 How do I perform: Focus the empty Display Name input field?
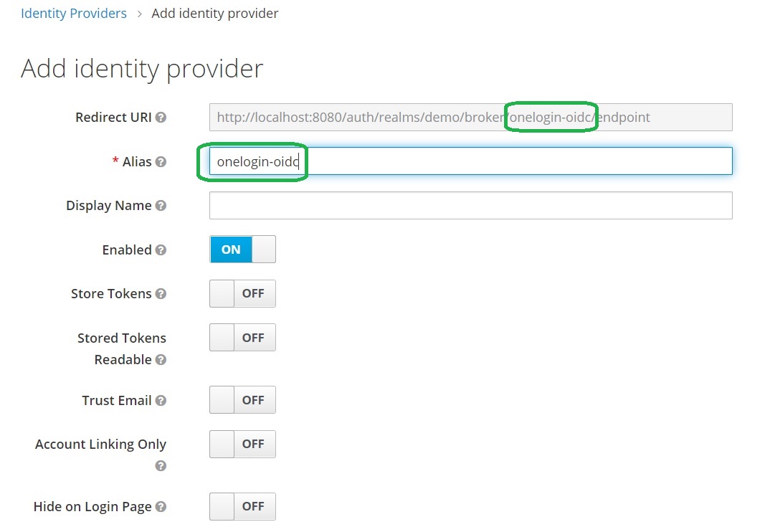coord(470,205)
